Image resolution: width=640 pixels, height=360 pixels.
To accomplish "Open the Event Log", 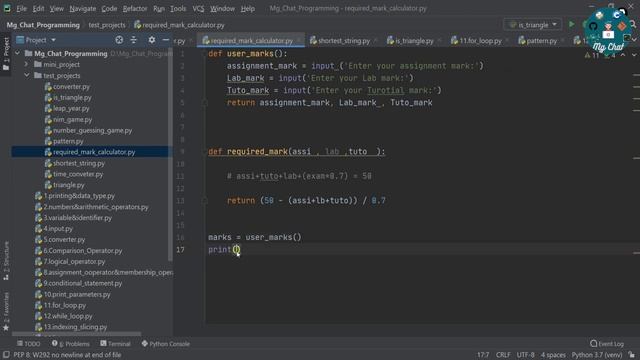I will click(x=607, y=344).
